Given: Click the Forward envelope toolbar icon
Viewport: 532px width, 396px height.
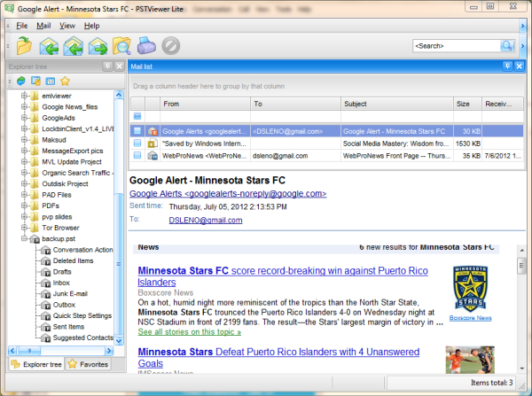Looking at the screenshot, I should [x=98, y=45].
